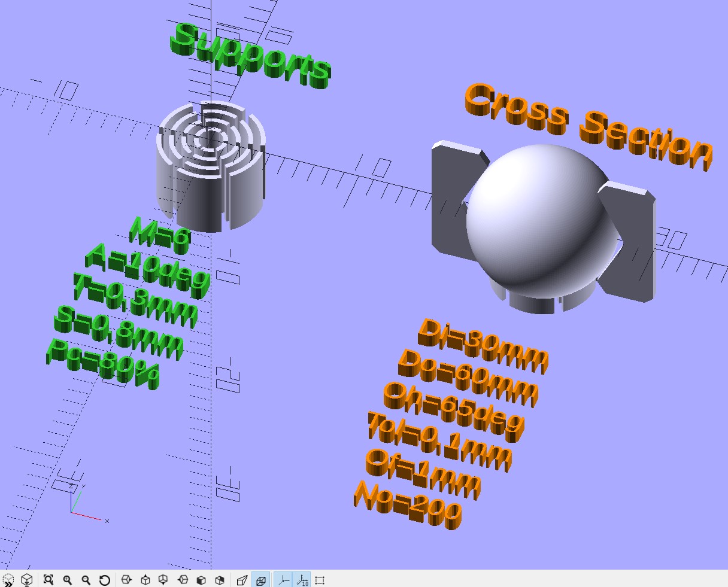Zoom out with the minus magnifier
Image resolution: width=728 pixels, height=587 pixels.
click(86, 580)
